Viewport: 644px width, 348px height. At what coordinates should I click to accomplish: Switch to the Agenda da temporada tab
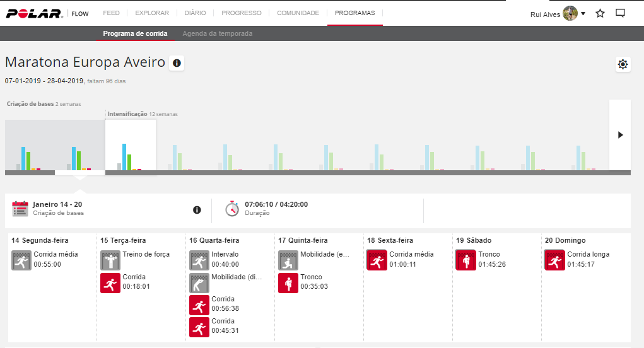point(217,34)
